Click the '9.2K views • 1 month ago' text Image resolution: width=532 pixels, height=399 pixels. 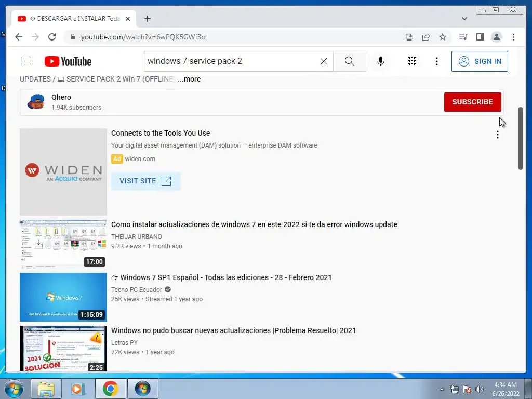(147, 246)
